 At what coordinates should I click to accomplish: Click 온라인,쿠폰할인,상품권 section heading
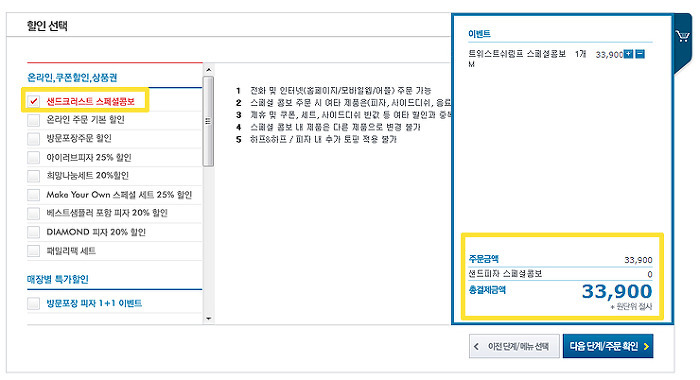(x=72, y=78)
